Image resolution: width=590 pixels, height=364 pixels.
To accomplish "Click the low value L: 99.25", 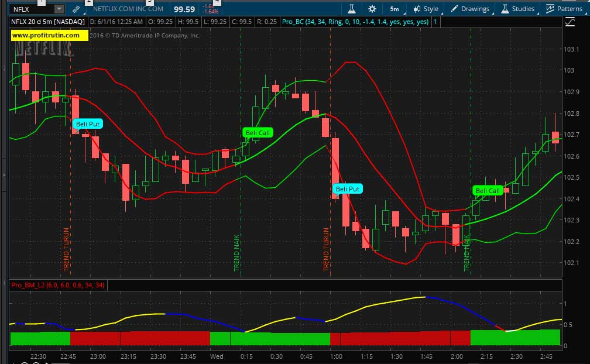I will point(215,22).
